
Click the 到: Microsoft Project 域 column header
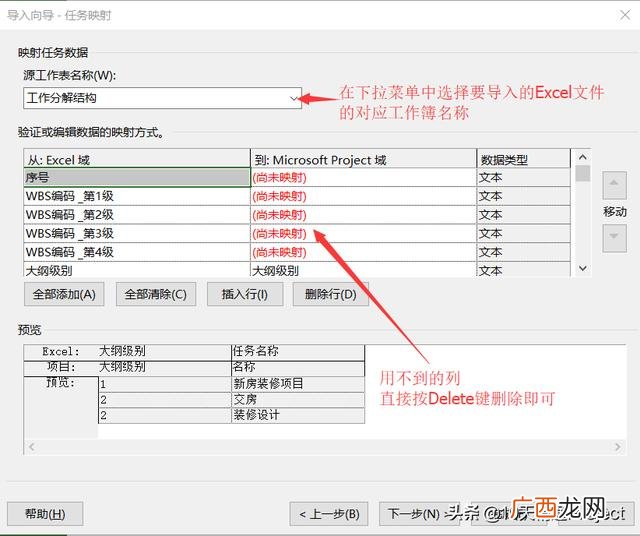coord(364,159)
